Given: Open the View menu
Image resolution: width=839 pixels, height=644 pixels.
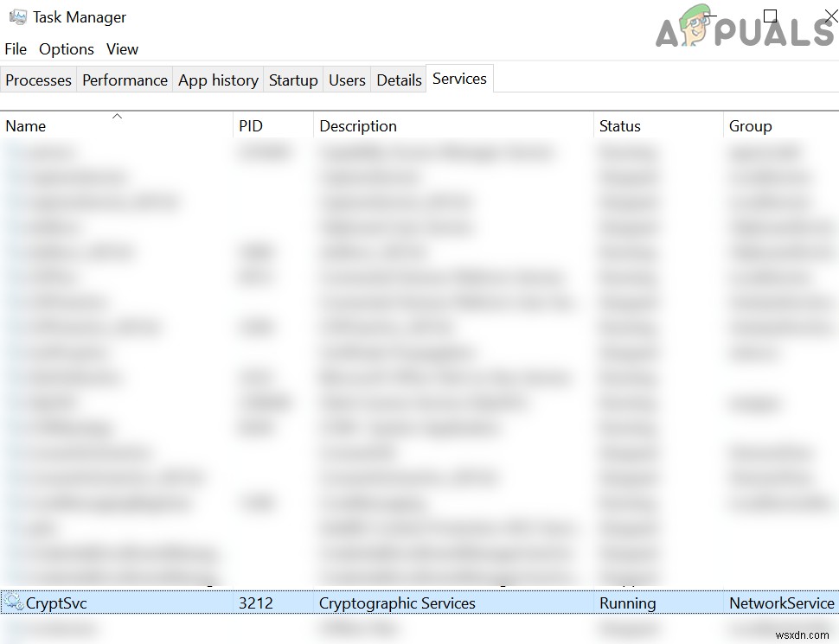Looking at the screenshot, I should coord(122,49).
